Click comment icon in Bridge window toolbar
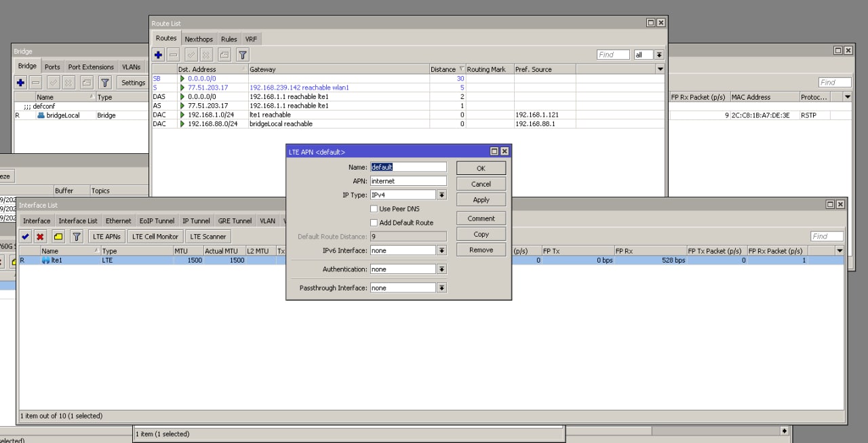 (86, 83)
